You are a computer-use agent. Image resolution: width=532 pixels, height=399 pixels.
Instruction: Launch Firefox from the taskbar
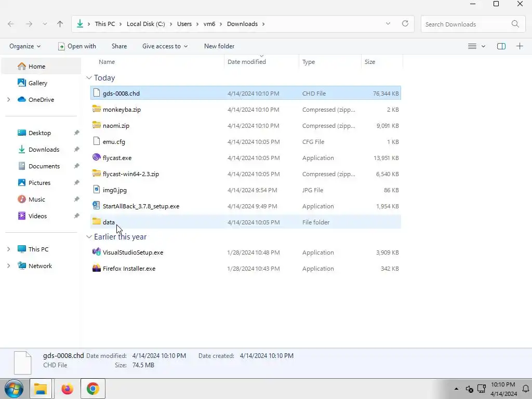tap(67, 389)
